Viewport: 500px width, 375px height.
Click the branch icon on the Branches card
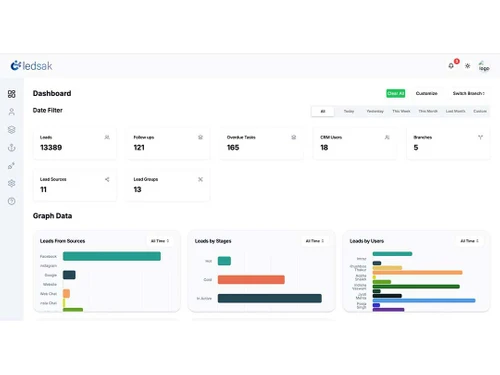coord(480,137)
